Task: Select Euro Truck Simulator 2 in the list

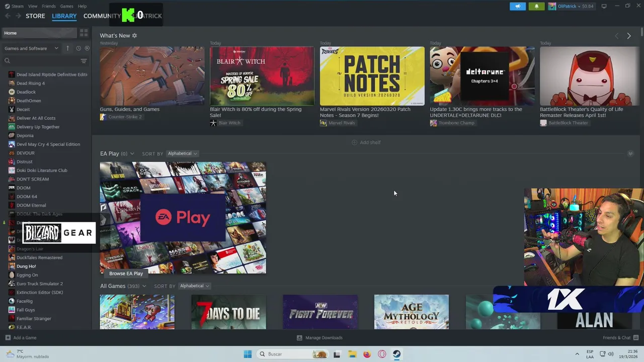Action: [x=40, y=284]
